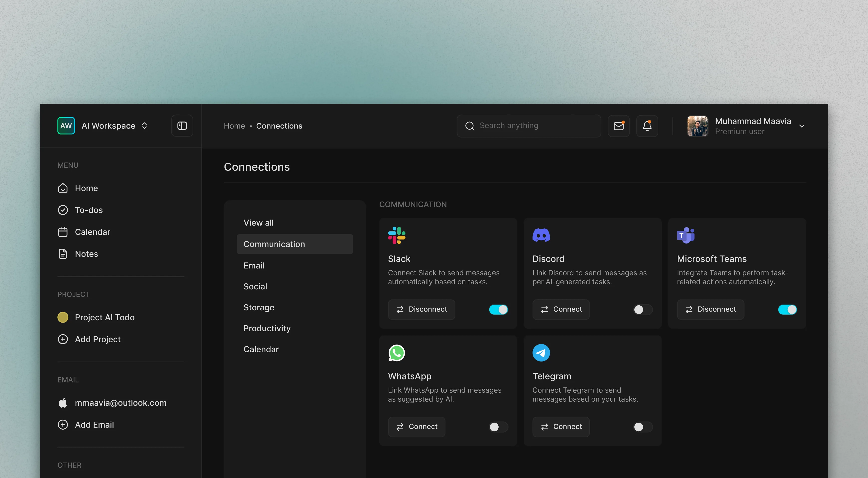Enable the Telegram connection toggle

[643, 427]
